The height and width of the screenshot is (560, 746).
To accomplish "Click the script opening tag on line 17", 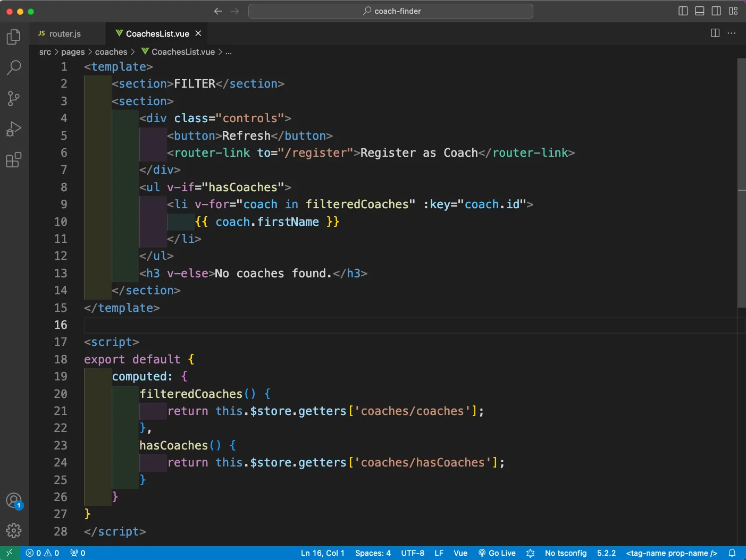I will pos(112,342).
